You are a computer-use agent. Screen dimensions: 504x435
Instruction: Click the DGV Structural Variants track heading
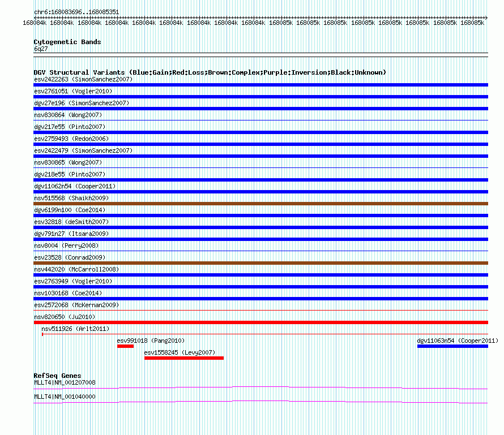pos(210,72)
